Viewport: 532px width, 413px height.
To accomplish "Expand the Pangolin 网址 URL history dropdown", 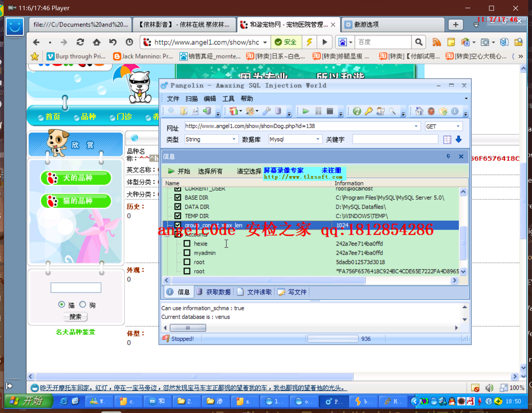I will click(x=416, y=126).
